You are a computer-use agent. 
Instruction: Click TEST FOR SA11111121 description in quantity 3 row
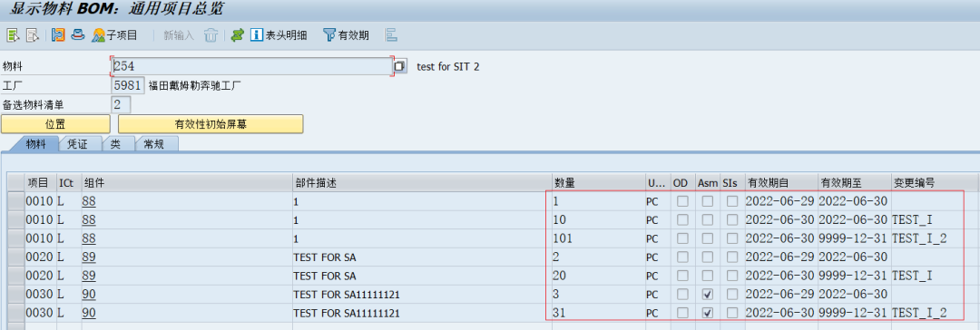(347, 295)
